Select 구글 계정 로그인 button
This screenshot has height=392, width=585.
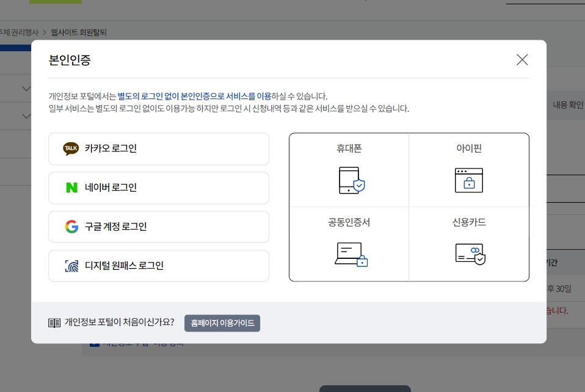[x=159, y=227]
